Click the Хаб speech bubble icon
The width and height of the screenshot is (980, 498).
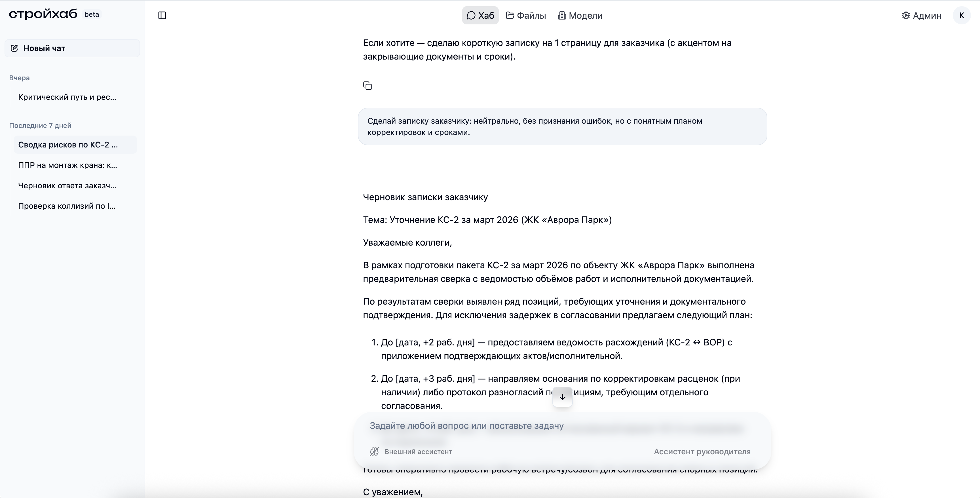click(471, 15)
